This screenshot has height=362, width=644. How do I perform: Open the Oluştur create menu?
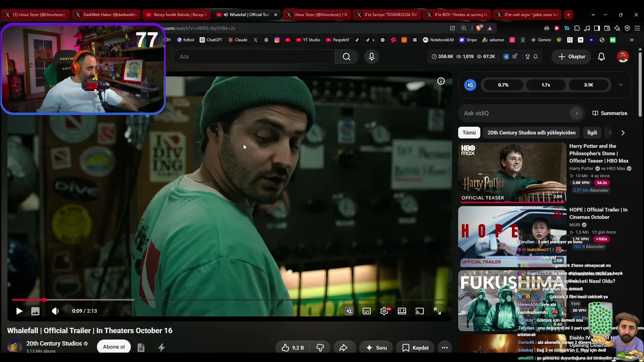pos(572,57)
